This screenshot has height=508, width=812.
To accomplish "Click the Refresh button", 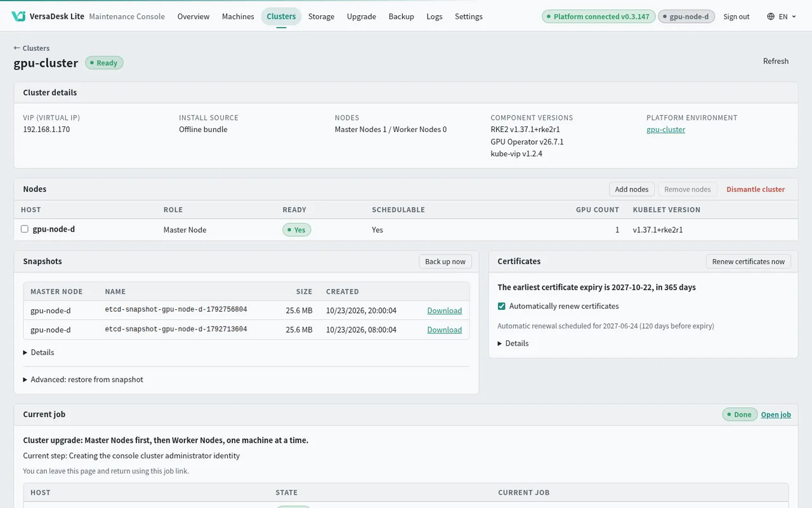I will pyautogui.click(x=776, y=61).
